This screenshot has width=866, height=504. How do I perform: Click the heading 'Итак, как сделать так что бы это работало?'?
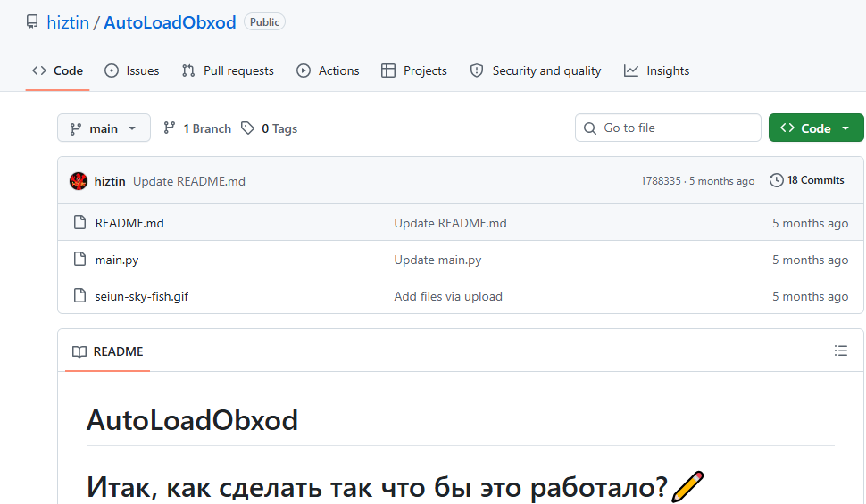[378, 487]
